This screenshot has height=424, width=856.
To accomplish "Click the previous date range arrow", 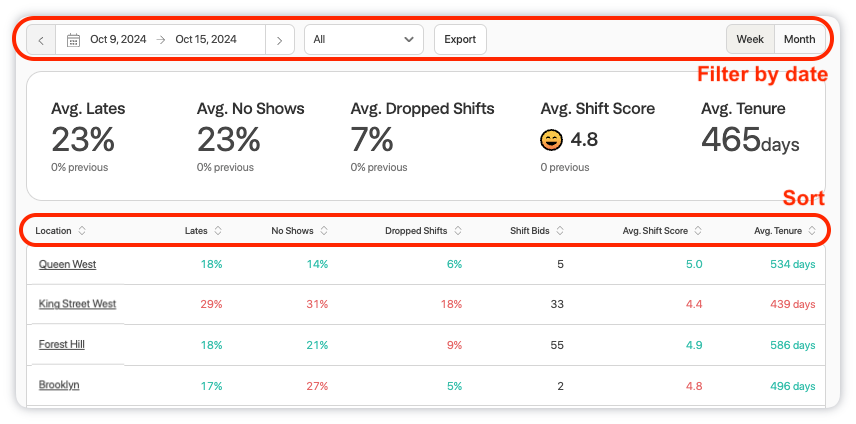I will pyautogui.click(x=41, y=40).
